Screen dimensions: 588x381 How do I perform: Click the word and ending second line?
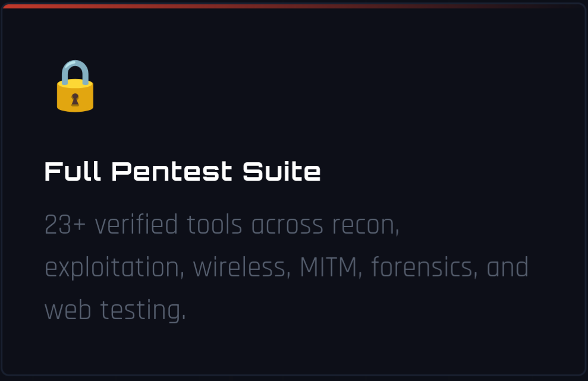click(x=507, y=267)
